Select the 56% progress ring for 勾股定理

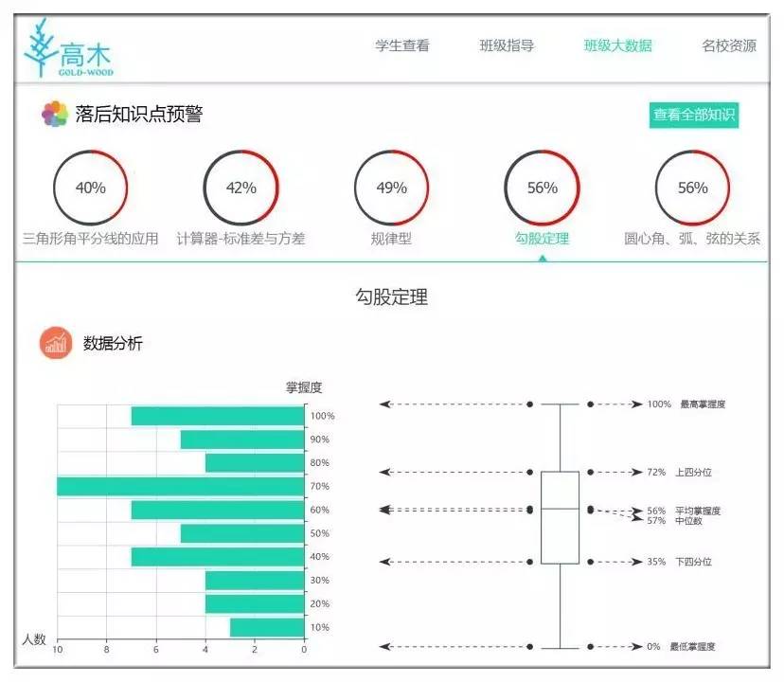pos(542,188)
